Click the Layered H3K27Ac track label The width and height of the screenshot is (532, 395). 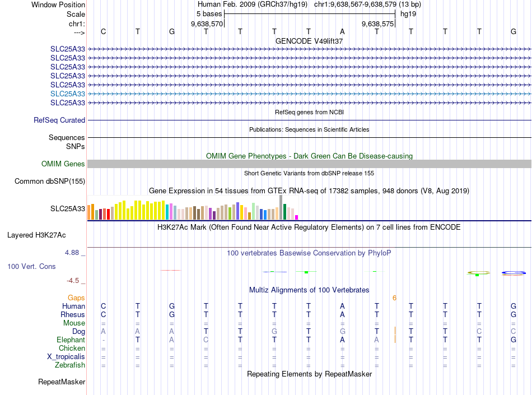[x=36, y=235]
